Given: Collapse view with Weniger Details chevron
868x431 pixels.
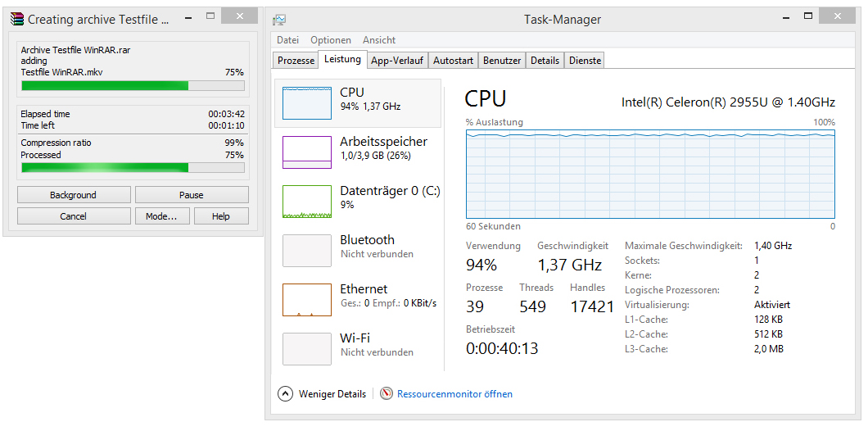Looking at the screenshot, I should tap(284, 394).
